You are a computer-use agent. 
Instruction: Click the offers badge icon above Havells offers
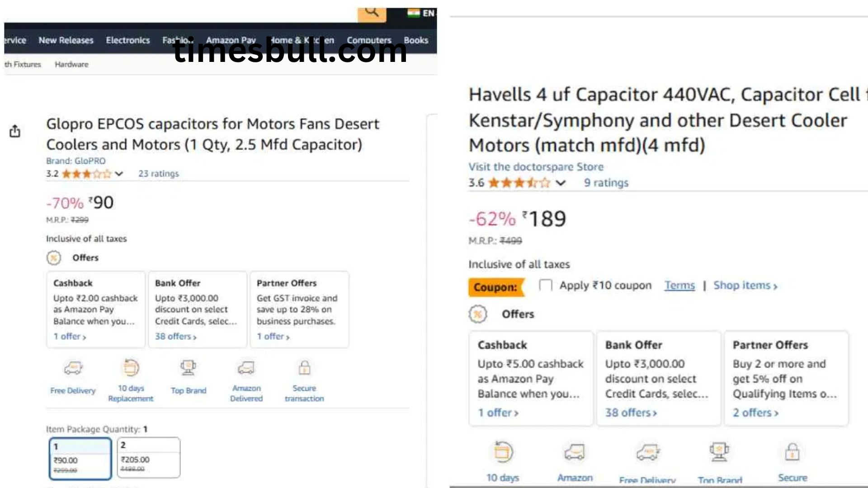pos(478,314)
